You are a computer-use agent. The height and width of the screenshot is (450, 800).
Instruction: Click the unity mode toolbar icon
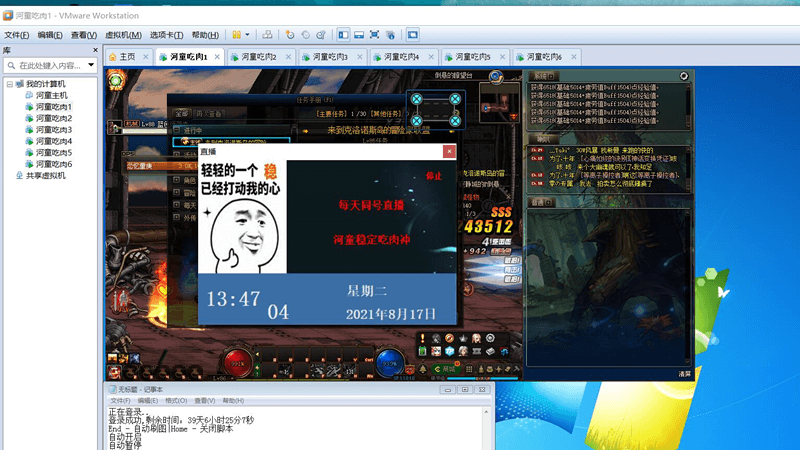tap(390, 35)
